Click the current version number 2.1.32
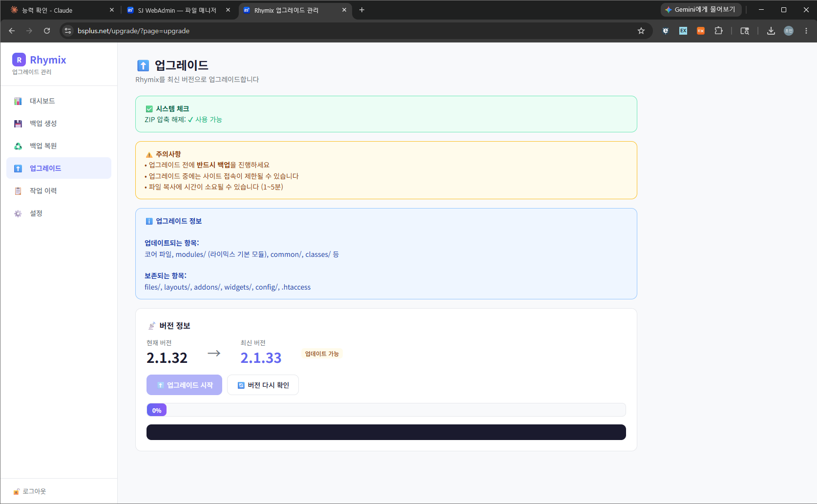This screenshot has width=817, height=504. pos(167,358)
